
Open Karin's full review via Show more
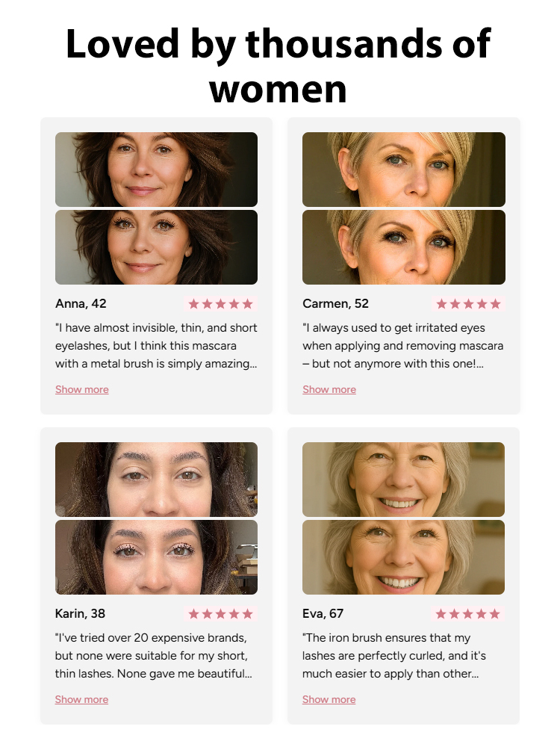point(81,699)
